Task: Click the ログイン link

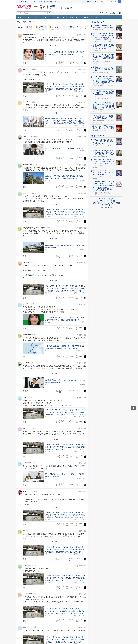Action: pyautogui.click(x=42, y=8)
